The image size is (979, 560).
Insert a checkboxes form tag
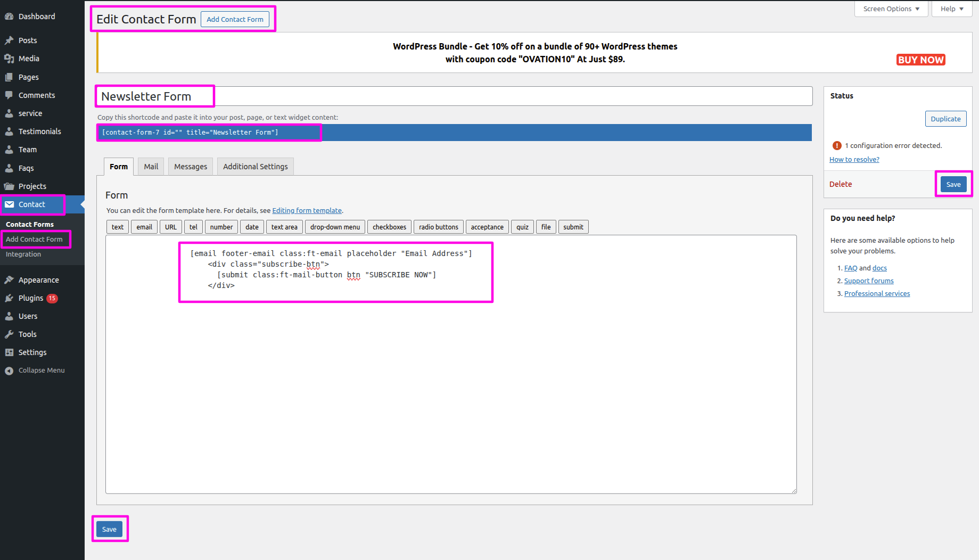pyautogui.click(x=389, y=227)
